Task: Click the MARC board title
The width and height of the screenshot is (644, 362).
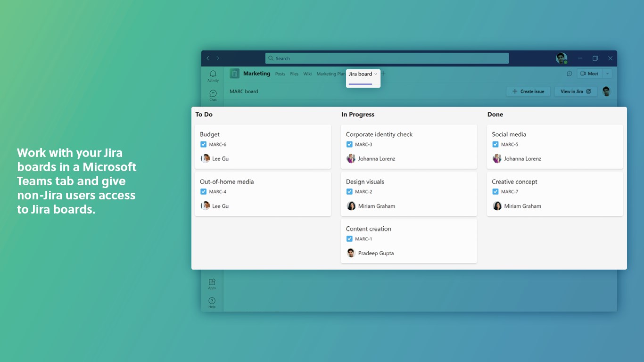Action: [x=244, y=91]
